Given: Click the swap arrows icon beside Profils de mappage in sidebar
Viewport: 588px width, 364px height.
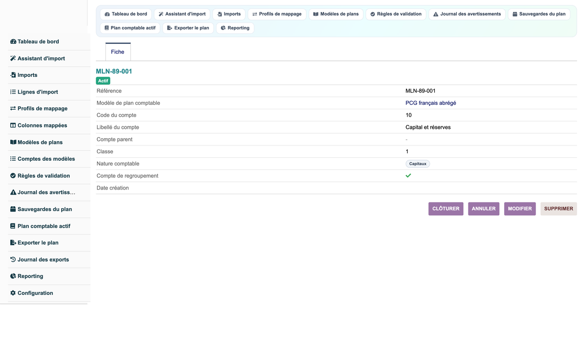Looking at the screenshot, I should 13,108.
